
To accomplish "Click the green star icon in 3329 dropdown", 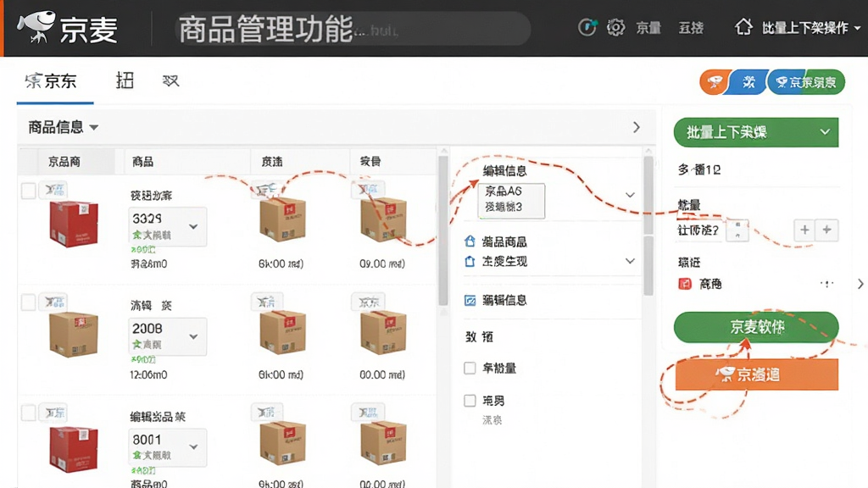I will (x=136, y=236).
